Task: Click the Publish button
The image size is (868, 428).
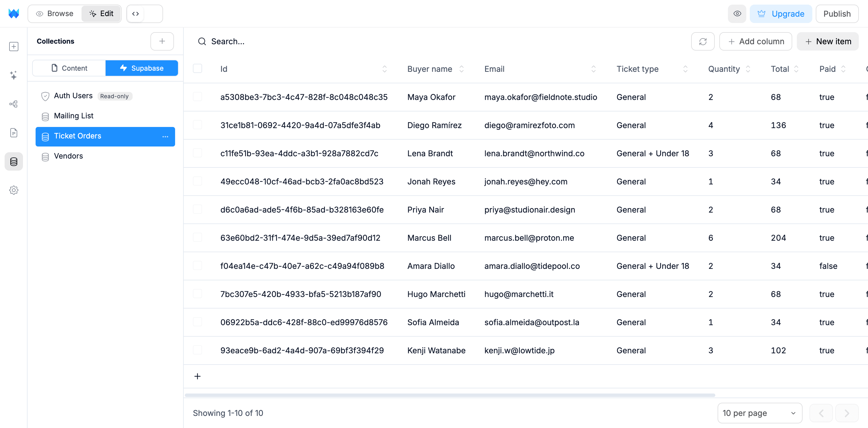Action: point(837,14)
